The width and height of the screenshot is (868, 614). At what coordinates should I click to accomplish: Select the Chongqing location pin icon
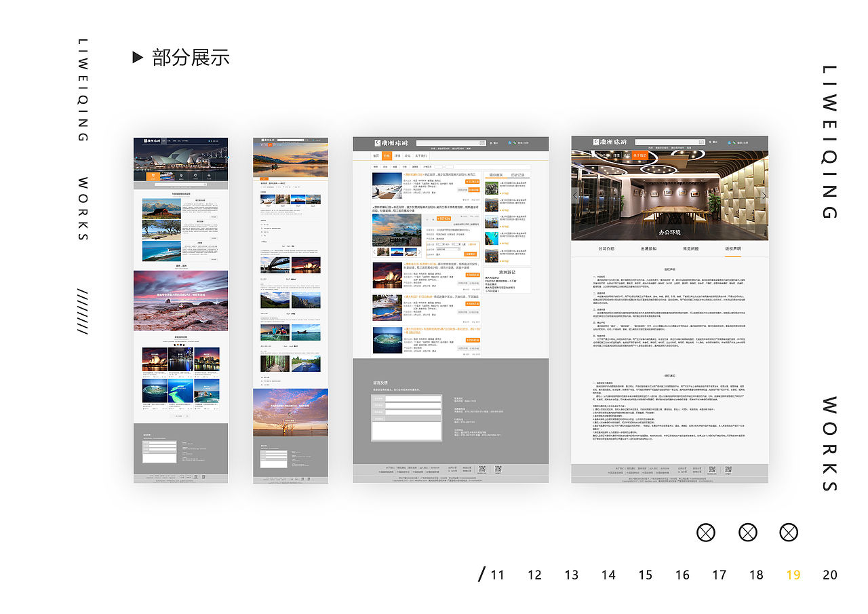[490, 143]
